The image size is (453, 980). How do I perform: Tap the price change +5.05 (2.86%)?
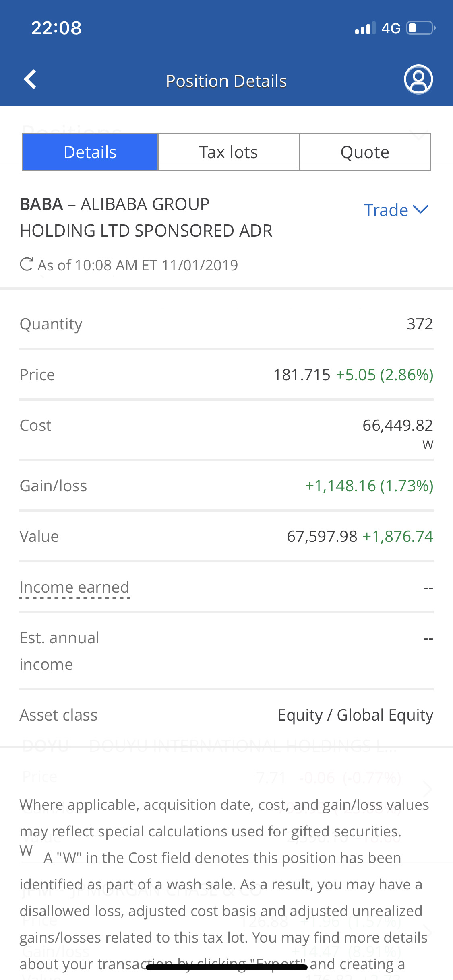385,375
